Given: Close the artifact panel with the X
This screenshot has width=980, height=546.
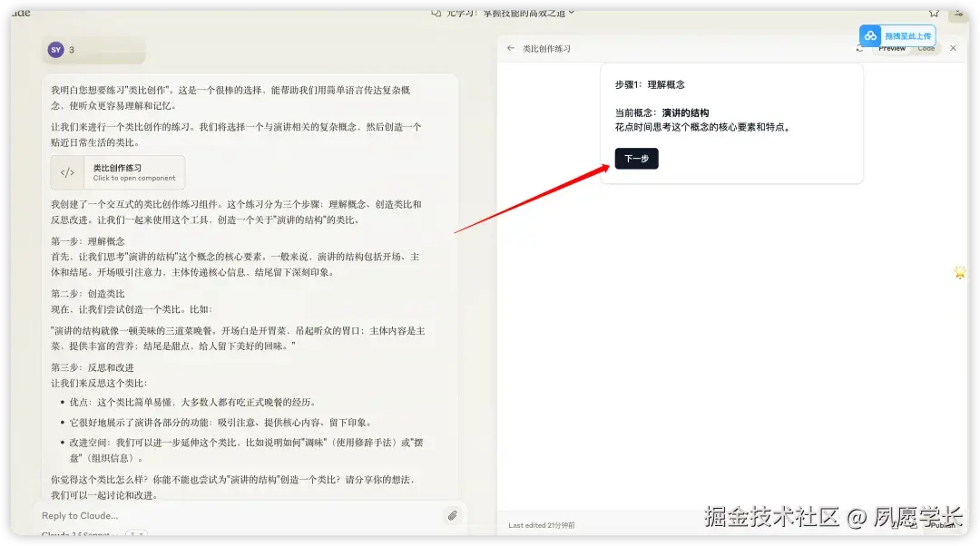Looking at the screenshot, I should [951, 48].
